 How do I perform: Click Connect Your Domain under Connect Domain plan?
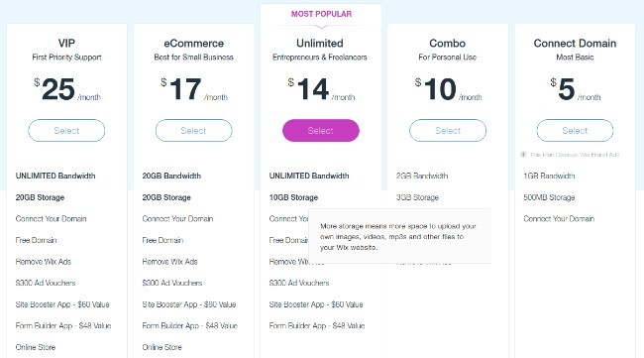coord(559,218)
